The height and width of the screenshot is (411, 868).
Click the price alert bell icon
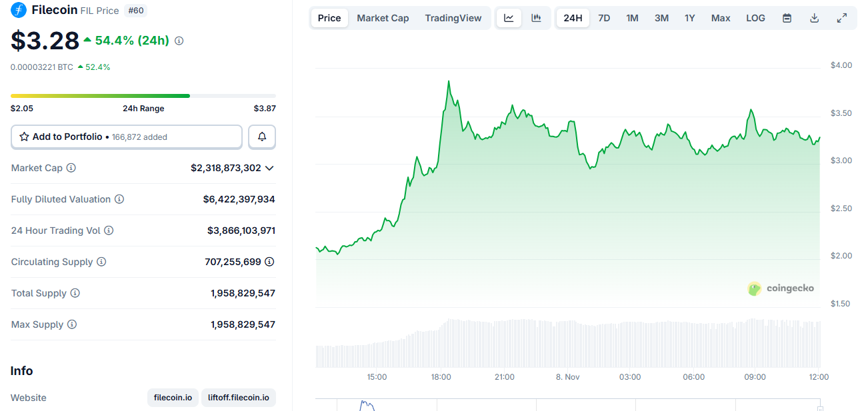click(262, 137)
